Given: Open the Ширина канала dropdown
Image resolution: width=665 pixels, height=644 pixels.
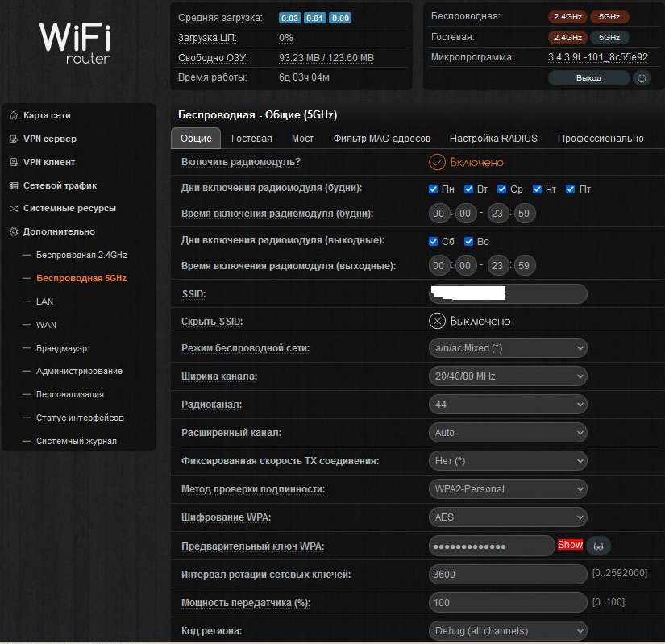Looking at the screenshot, I should (508, 376).
